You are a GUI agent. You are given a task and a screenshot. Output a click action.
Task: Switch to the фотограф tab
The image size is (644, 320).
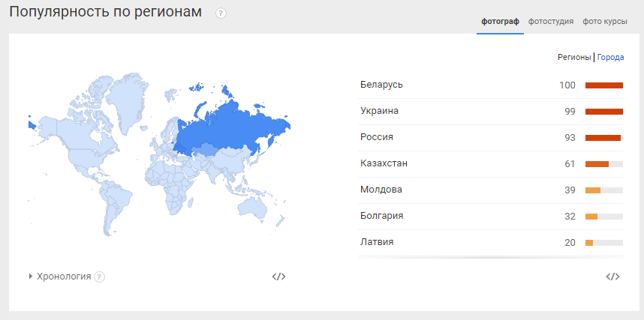coord(500,22)
